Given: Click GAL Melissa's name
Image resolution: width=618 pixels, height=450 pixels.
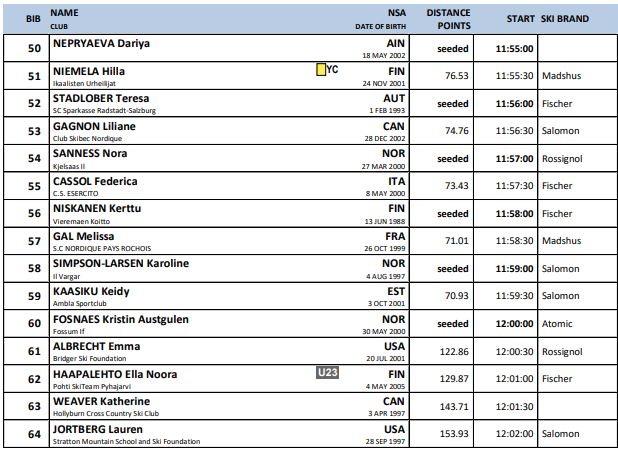Looking at the screenshot, I should click(x=83, y=236).
